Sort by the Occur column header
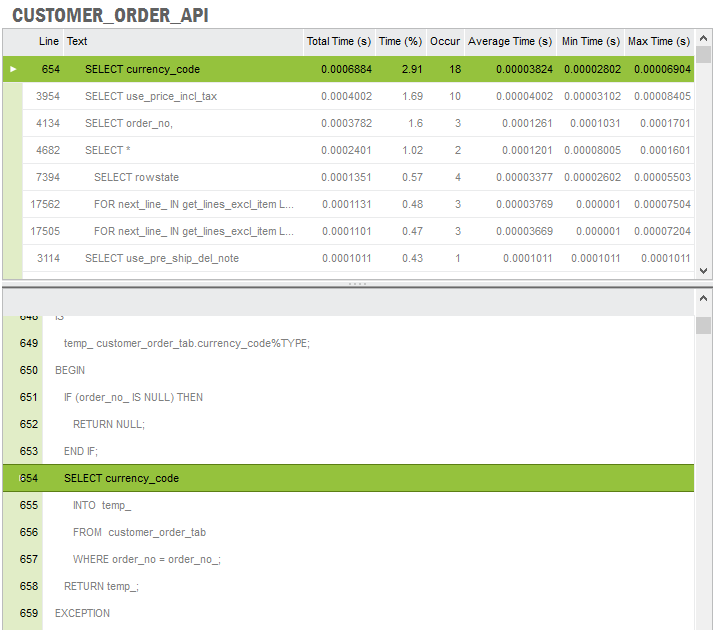Screen dimensions: 713x630 (445, 42)
